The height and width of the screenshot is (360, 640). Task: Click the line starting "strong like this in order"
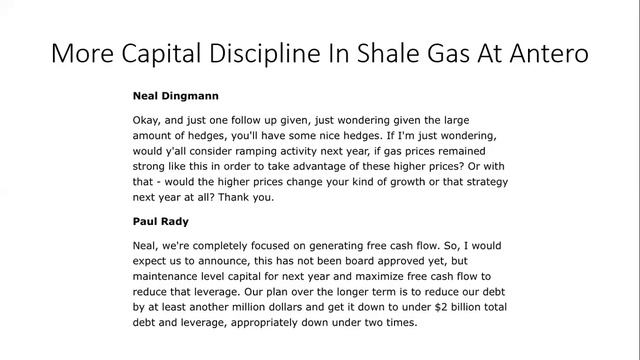[x=318, y=166]
